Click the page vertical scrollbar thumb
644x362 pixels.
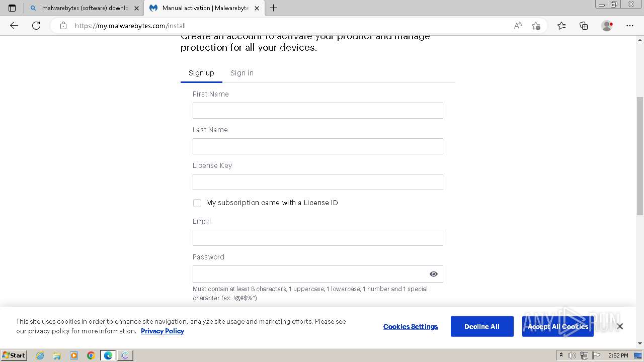coord(640,156)
